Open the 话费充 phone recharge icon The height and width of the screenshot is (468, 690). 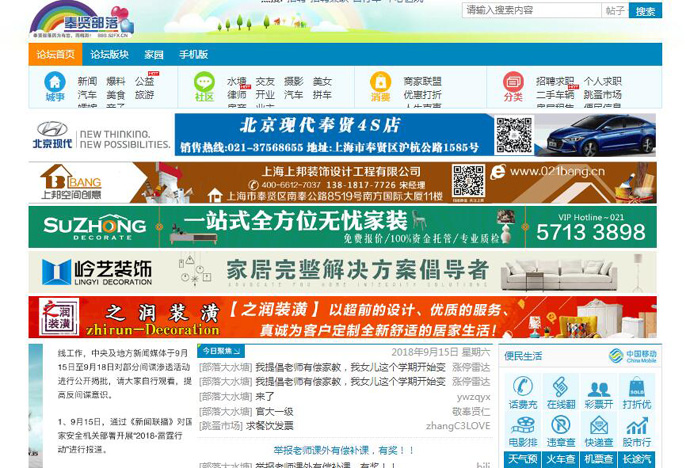tap(523, 392)
